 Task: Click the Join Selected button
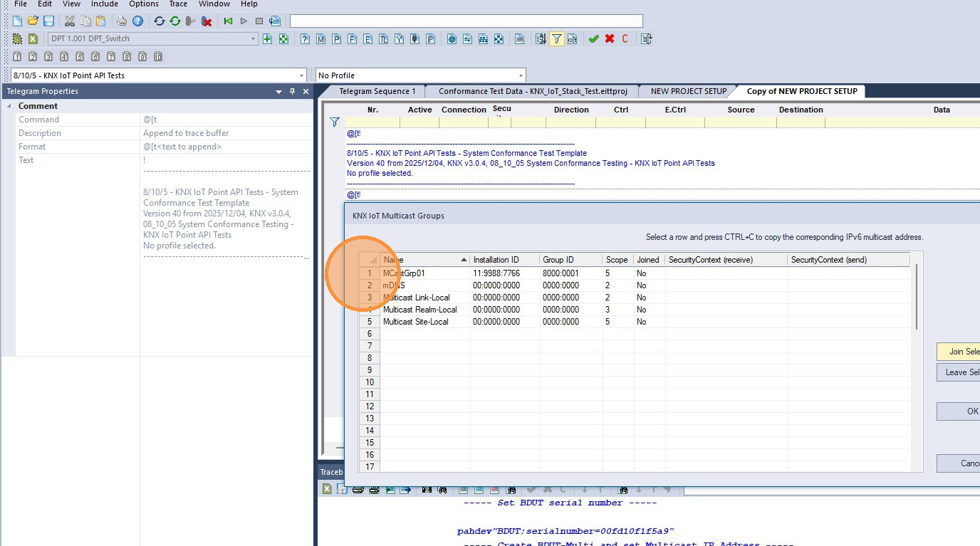[x=959, y=352]
